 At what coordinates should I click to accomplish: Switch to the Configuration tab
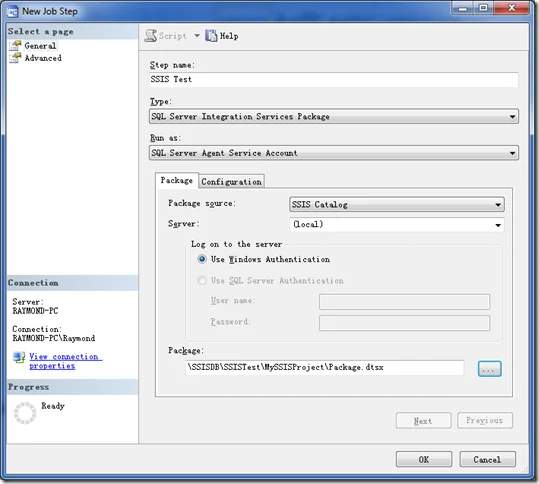coord(232,182)
